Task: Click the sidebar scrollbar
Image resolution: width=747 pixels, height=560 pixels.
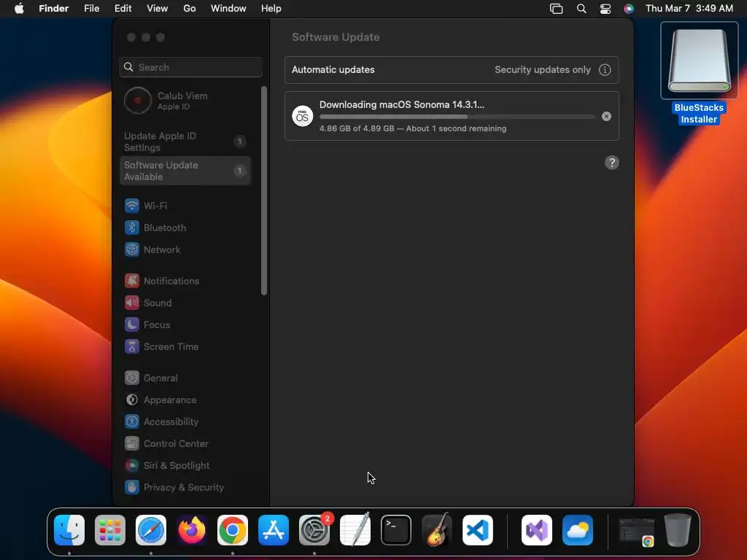Action: click(x=264, y=191)
